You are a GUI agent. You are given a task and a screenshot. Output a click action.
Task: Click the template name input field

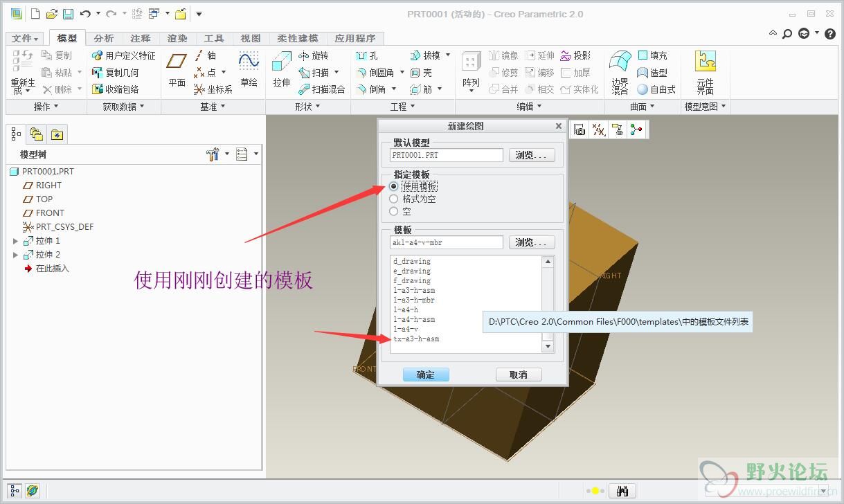[447, 242]
